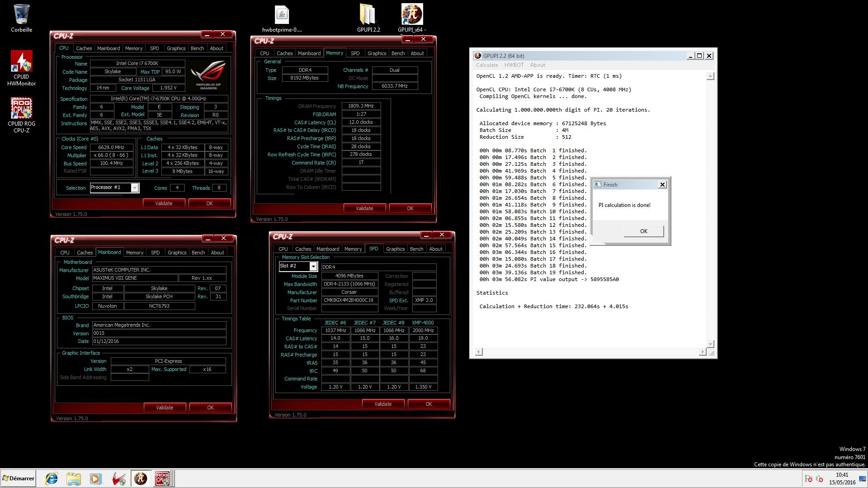The image size is (868, 488).
Task: Switch to GPUPI taskbar icon
Action: [141, 479]
